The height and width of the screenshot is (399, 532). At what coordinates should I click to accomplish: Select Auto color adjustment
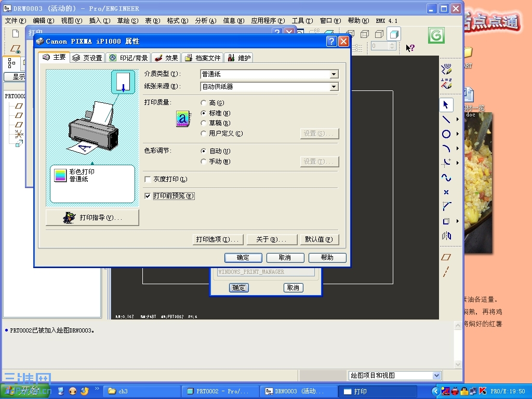pyautogui.click(x=203, y=151)
